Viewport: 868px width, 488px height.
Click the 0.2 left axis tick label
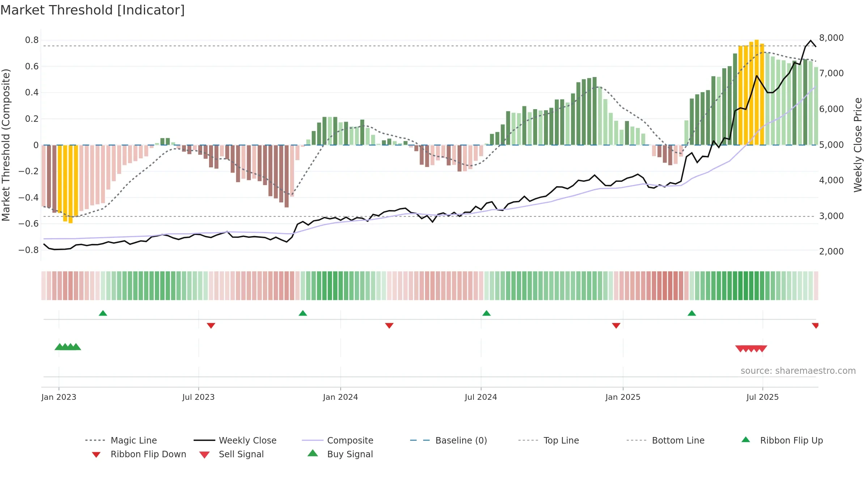(x=32, y=119)
